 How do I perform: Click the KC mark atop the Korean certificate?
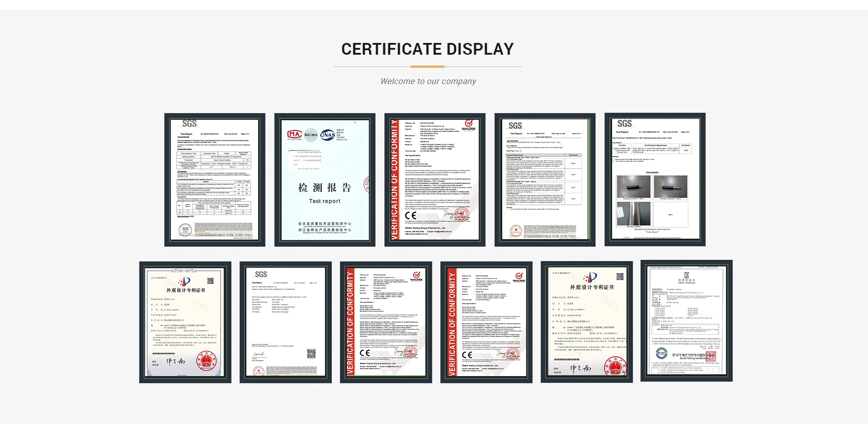[686, 275]
